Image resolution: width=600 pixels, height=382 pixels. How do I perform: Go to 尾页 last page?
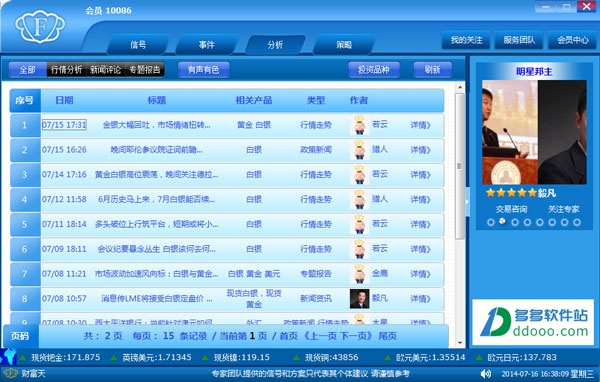point(387,336)
